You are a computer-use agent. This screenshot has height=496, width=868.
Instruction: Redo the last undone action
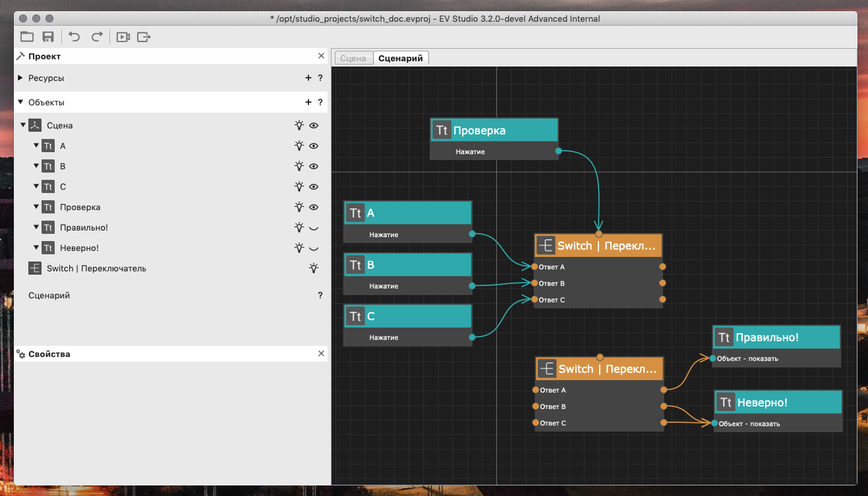point(97,37)
